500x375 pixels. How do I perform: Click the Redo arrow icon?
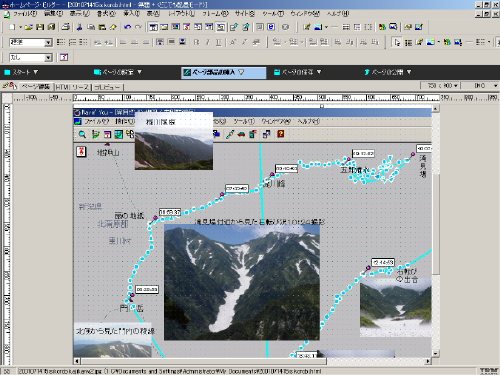point(138,27)
